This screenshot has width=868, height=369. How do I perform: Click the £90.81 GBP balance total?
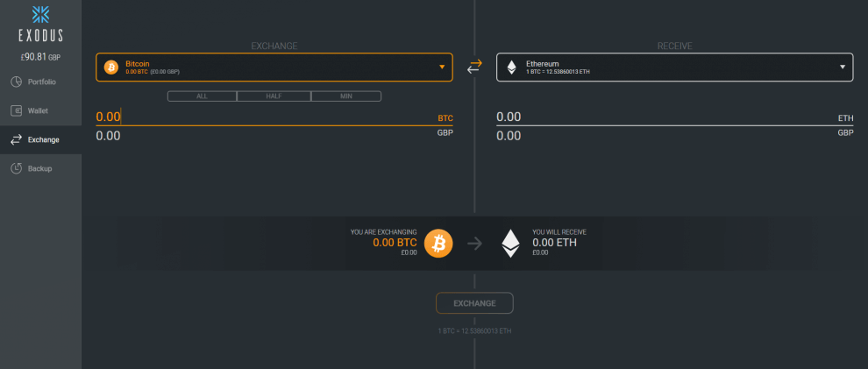(40, 56)
